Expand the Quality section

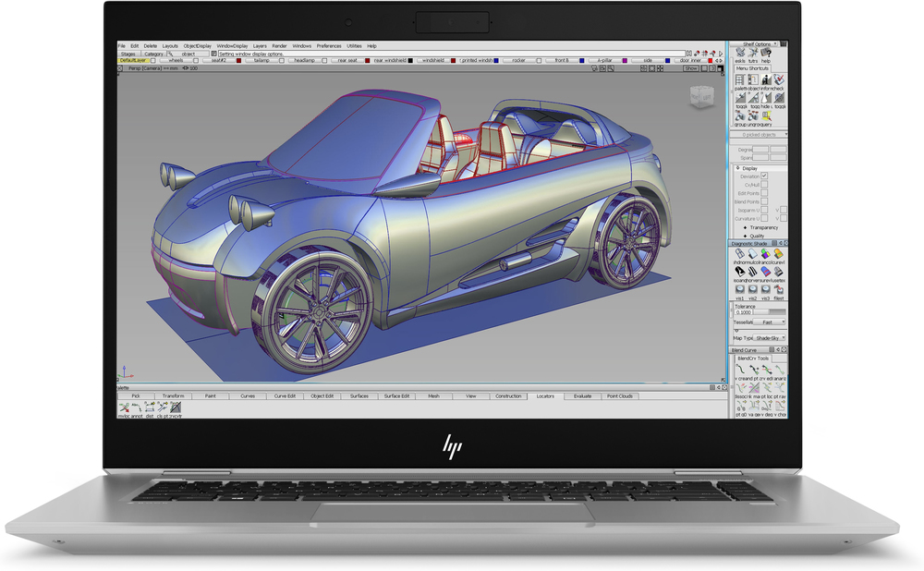point(746,236)
